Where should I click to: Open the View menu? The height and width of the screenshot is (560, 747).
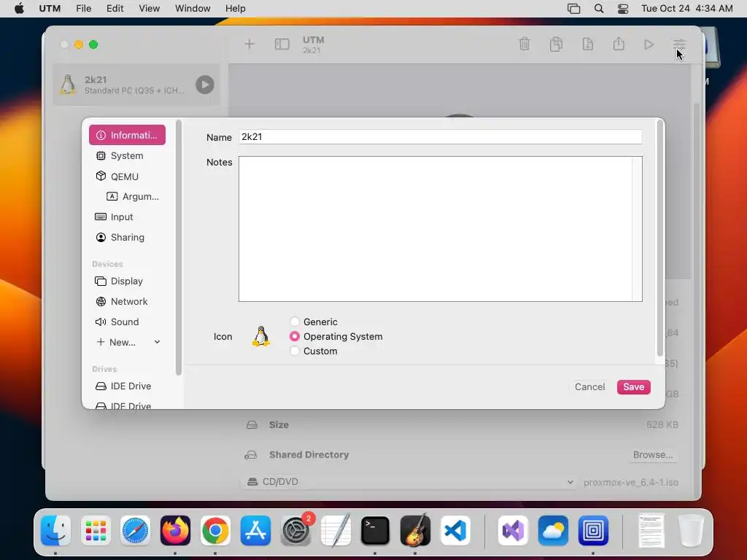(x=149, y=9)
